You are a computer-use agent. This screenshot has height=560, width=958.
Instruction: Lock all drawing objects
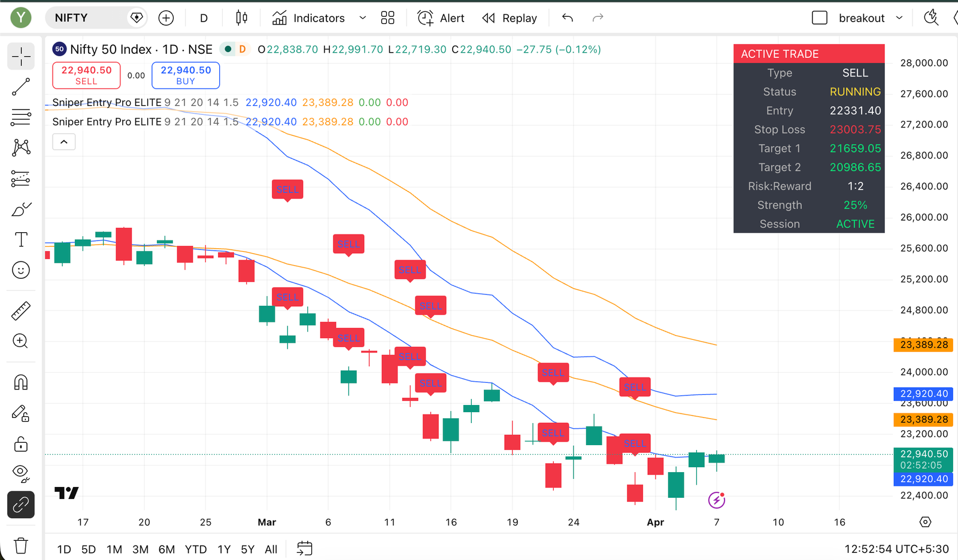click(x=21, y=444)
